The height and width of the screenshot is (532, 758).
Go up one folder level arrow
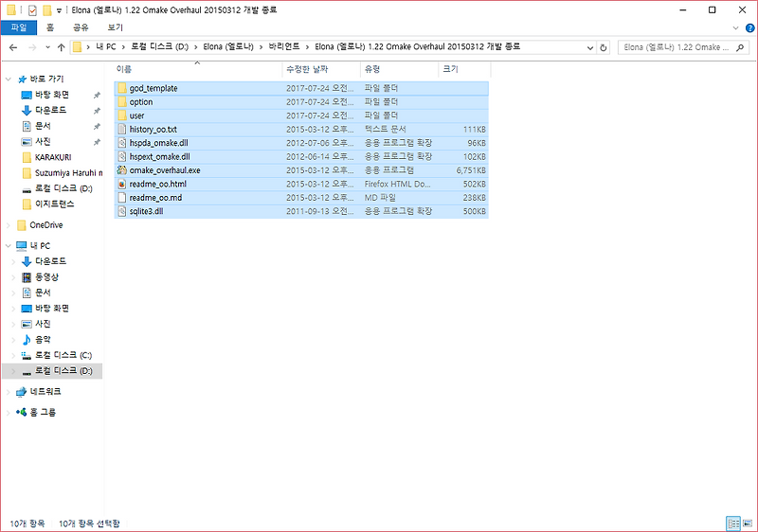point(61,47)
